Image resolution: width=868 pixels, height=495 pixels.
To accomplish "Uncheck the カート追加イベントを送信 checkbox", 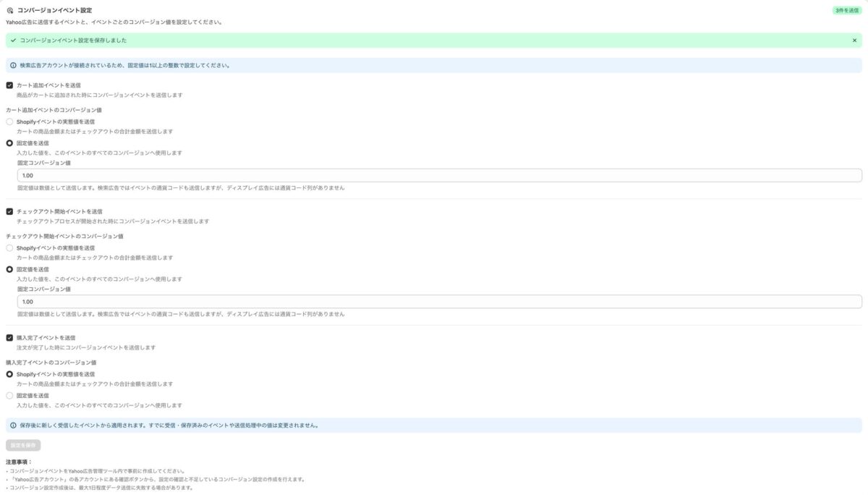I will pyautogui.click(x=9, y=85).
